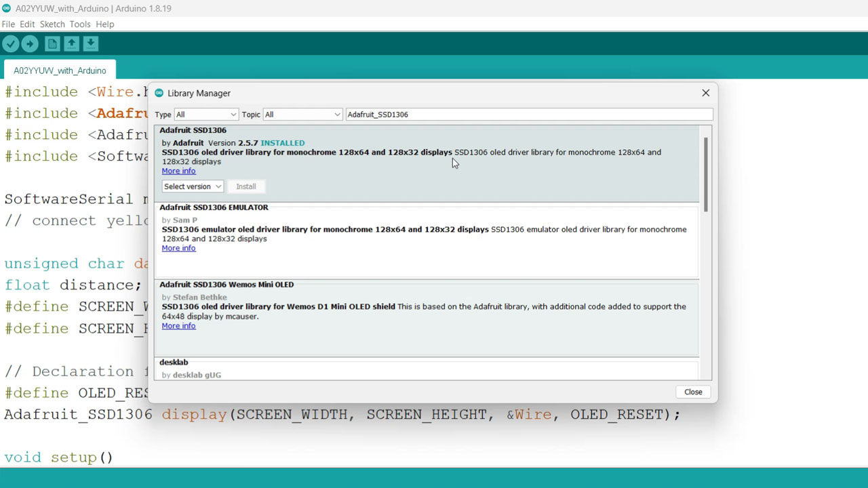Open a sketch using the Open icon
Viewport: 868px width, 488px height.
[71, 44]
